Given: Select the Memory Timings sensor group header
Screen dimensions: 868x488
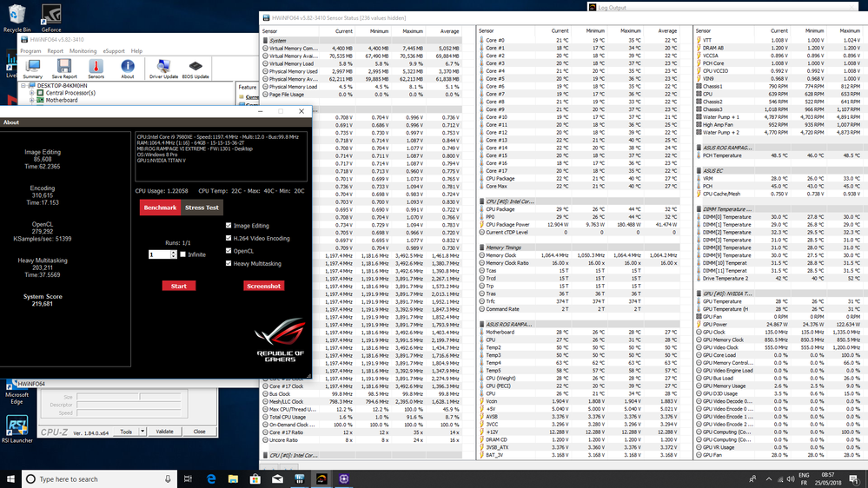Looking at the screenshot, I should click(x=579, y=247).
